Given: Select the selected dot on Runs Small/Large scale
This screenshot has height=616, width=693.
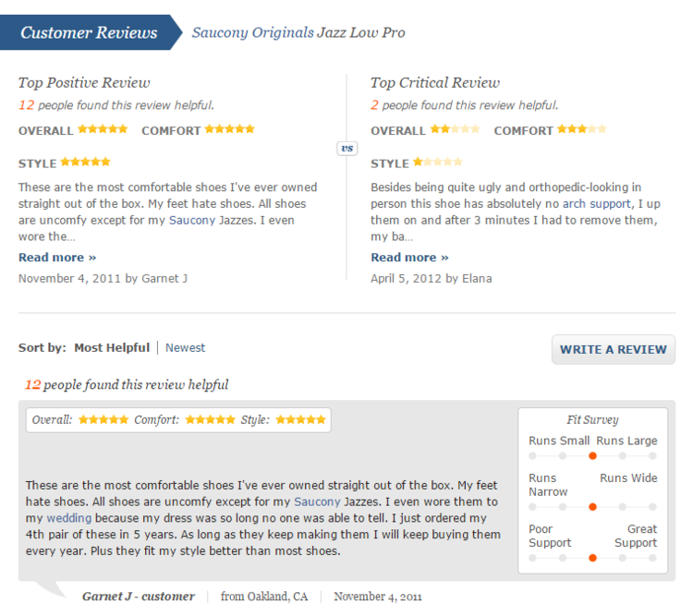Looking at the screenshot, I should (x=592, y=455).
